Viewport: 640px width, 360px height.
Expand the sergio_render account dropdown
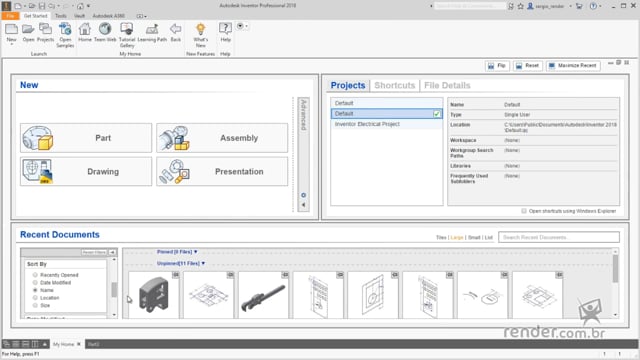coord(570,6)
